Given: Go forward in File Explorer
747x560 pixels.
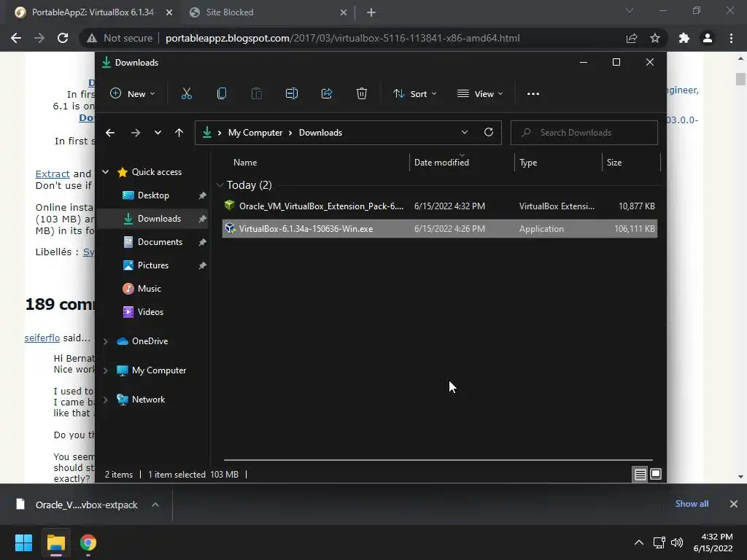Looking at the screenshot, I should 135,133.
